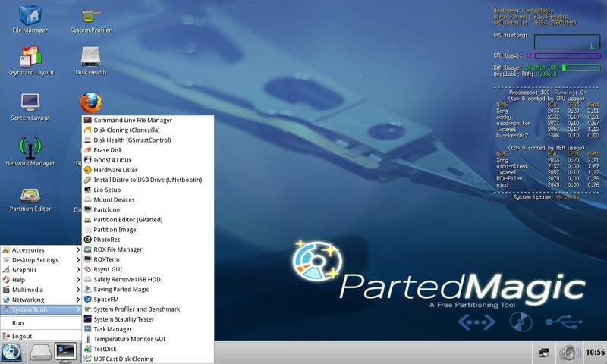Open ROX File Manager
The width and height of the screenshot is (607, 364).
click(148, 249)
